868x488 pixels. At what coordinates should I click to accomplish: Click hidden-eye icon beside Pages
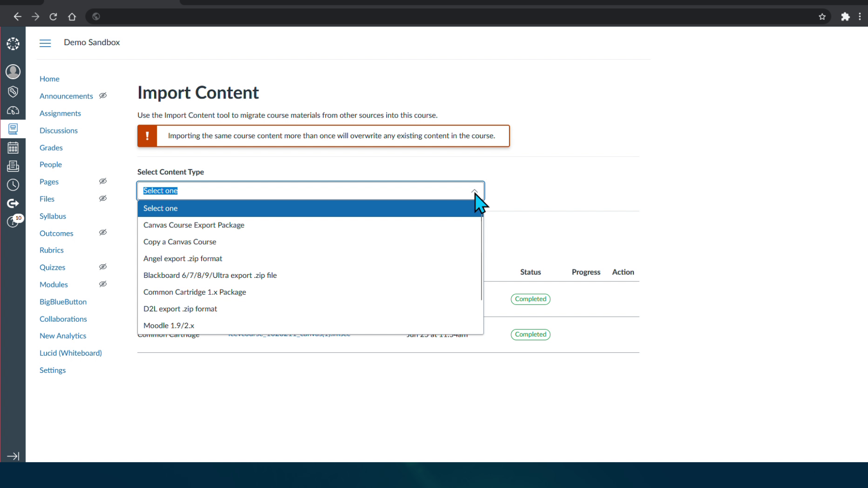103,181
